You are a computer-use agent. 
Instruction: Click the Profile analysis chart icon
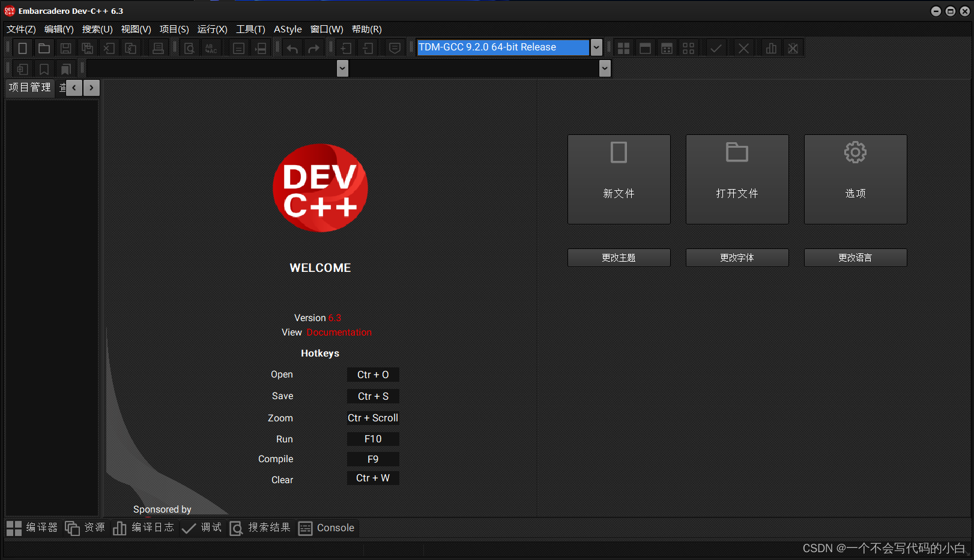tap(772, 49)
